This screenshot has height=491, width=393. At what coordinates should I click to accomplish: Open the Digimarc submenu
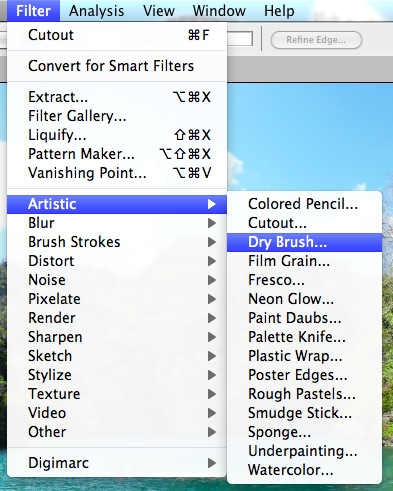117,463
